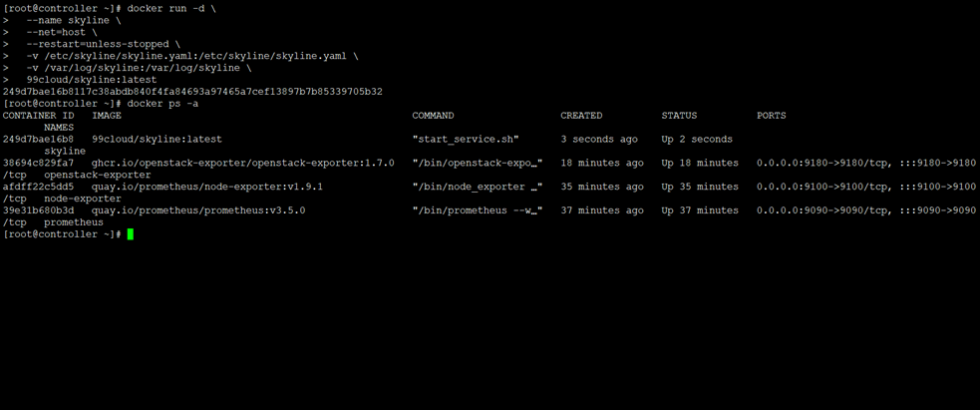Click the openstack-exporter container name
980x410 pixels.
(98, 176)
